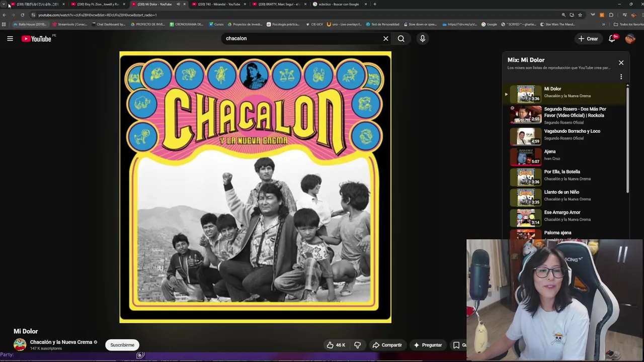Open the tab search dropdown arrow
This screenshot has width=644, height=362.
pyautogui.click(x=4, y=4)
